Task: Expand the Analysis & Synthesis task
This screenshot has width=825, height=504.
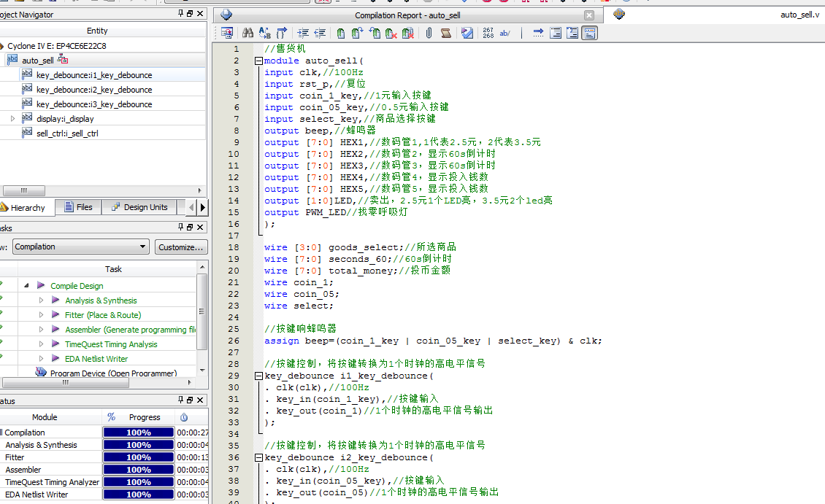Action: click(41, 300)
